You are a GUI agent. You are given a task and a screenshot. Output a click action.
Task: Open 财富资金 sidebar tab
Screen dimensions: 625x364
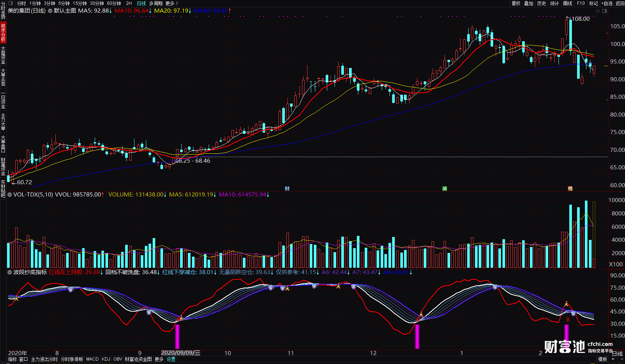tap(3, 166)
